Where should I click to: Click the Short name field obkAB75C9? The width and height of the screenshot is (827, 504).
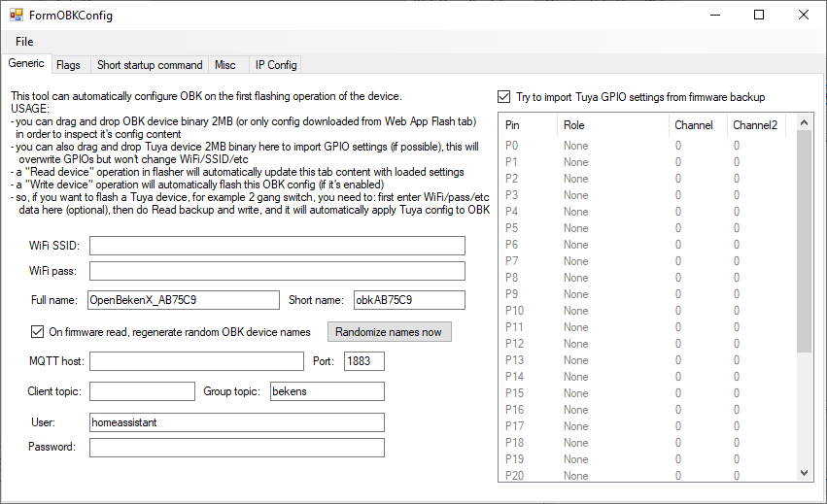point(409,300)
